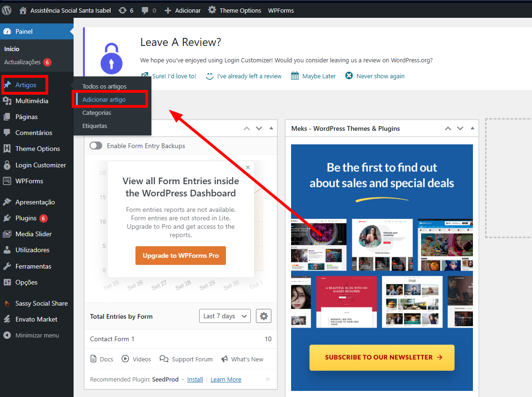Click the Envato Market sidebar icon
The width and height of the screenshot is (532, 397).
pos(7,319)
